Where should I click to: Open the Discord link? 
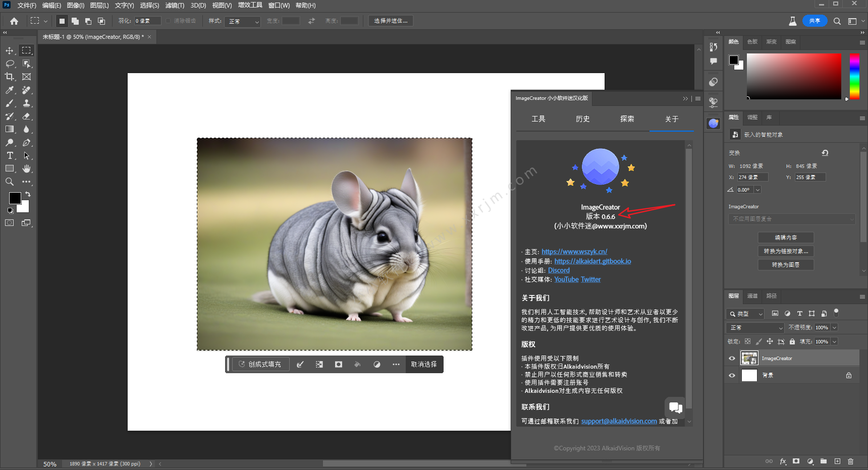[559, 270]
